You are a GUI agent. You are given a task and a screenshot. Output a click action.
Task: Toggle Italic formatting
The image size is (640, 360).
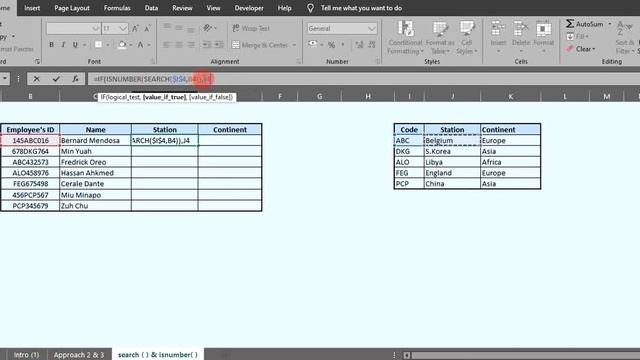(x=63, y=45)
